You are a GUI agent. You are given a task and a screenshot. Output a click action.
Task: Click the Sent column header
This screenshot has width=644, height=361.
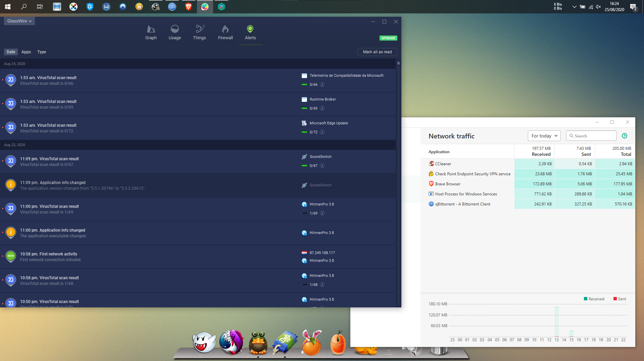pyautogui.click(x=575, y=151)
